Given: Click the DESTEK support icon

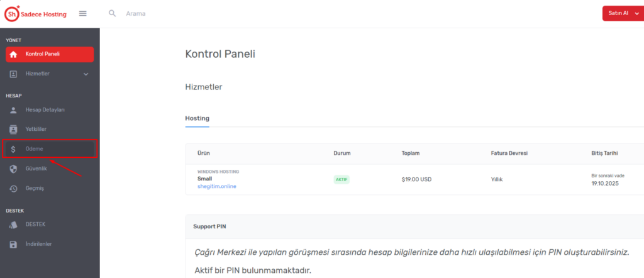Looking at the screenshot, I should [14, 225].
